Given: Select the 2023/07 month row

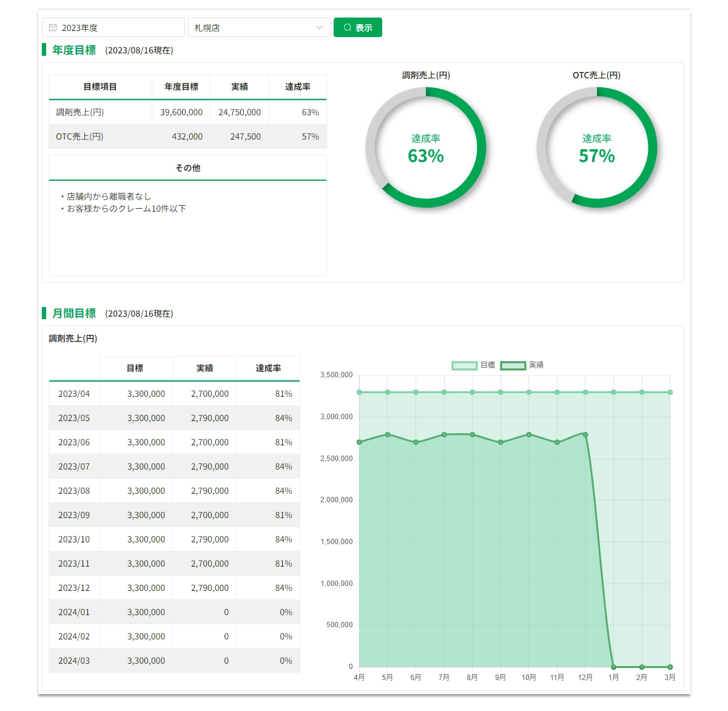Looking at the screenshot, I should point(174,467).
